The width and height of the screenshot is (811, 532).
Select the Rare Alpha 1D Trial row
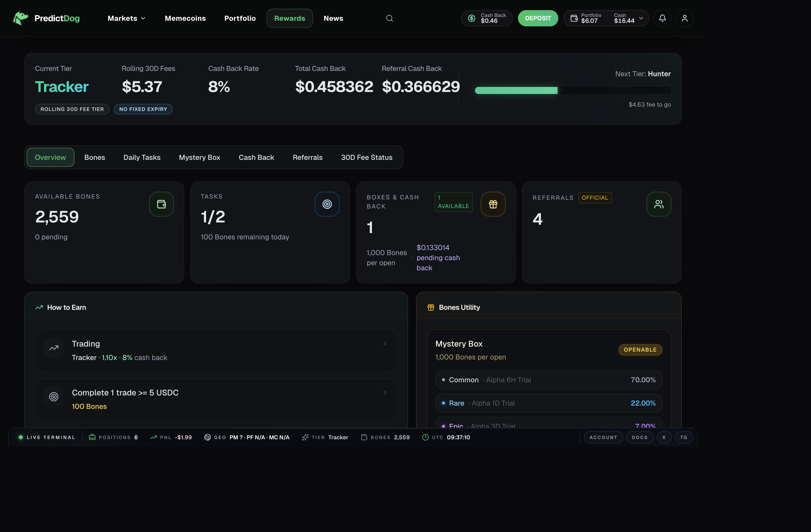[x=549, y=403]
